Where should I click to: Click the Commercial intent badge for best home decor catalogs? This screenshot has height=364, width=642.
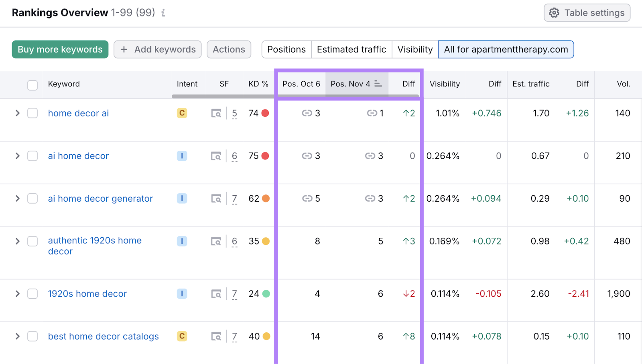coord(182,336)
